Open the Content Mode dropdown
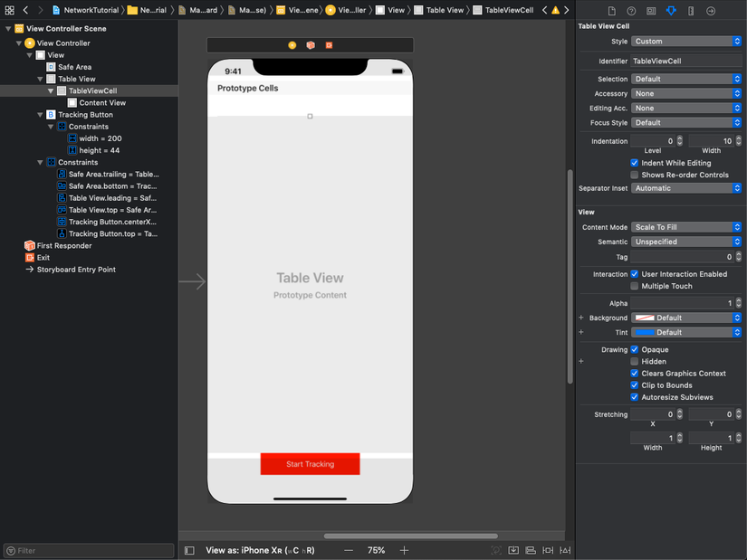 (686, 227)
